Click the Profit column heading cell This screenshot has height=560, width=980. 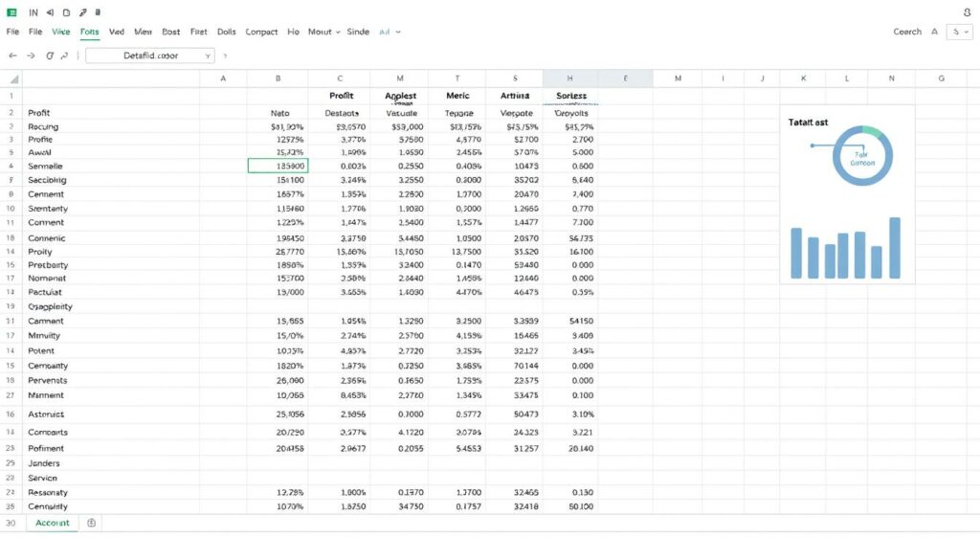click(342, 96)
